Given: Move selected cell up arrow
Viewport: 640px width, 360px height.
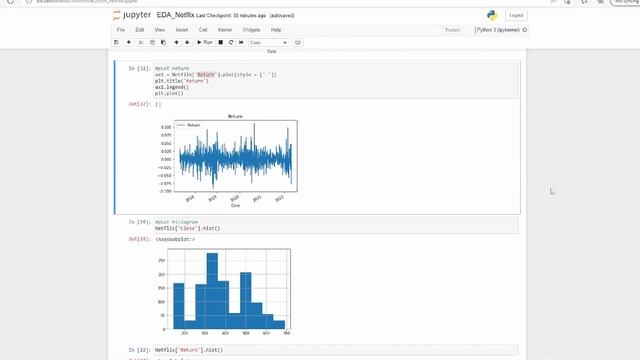Looking at the screenshot, I should pyautogui.click(x=176, y=42).
